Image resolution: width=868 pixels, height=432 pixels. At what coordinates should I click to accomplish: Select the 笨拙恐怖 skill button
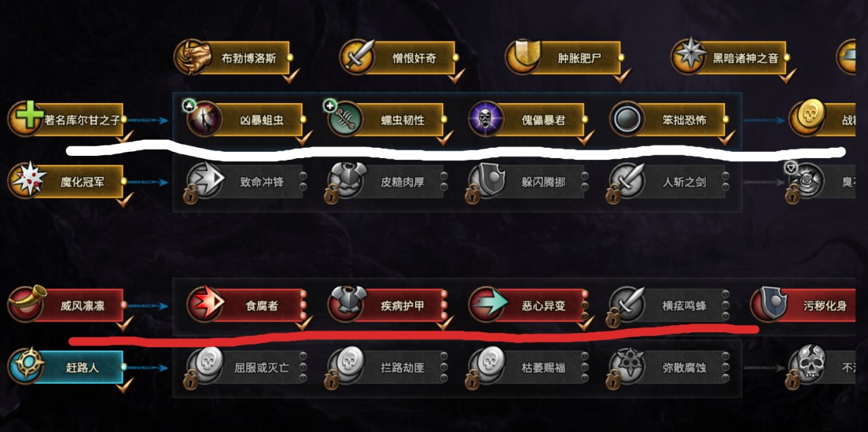coord(669,120)
